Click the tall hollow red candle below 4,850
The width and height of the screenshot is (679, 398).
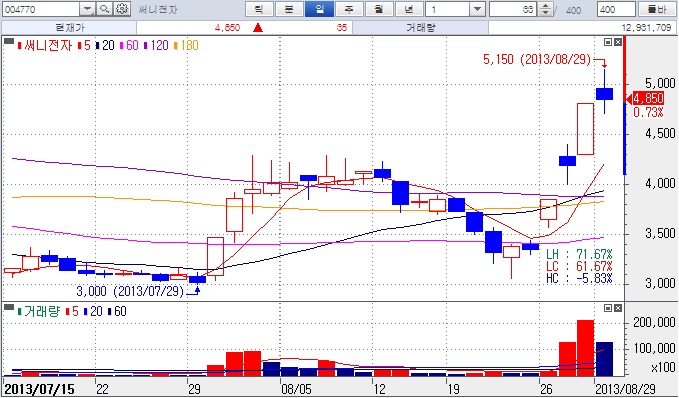(585, 129)
